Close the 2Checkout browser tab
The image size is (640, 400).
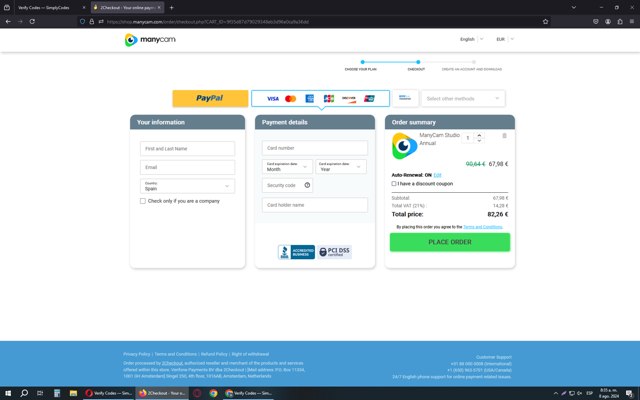[159, 7]
